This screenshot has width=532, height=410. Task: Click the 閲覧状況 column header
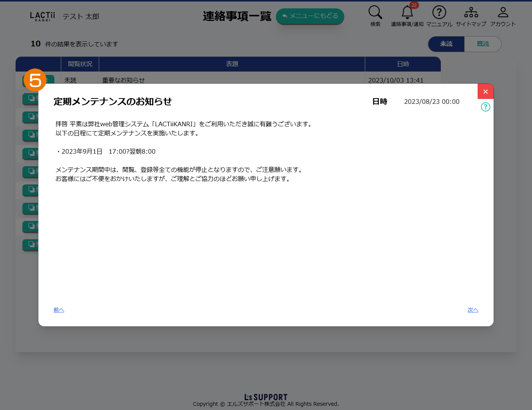point(80,64)
